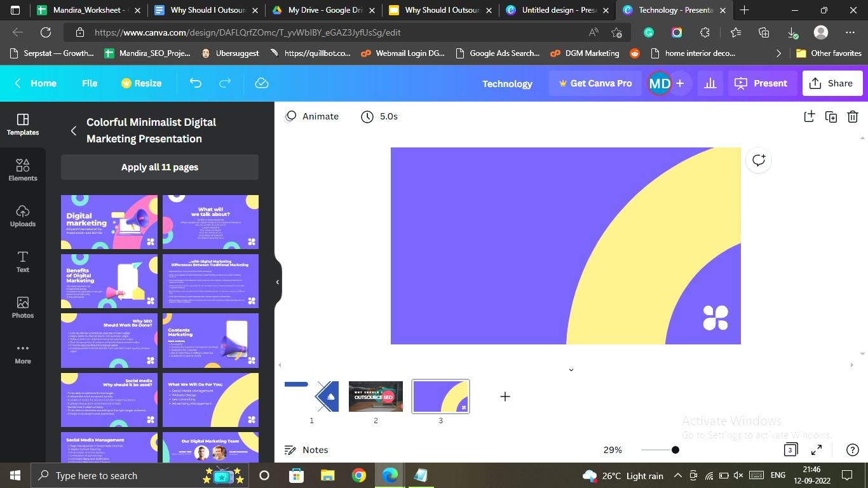Delete the current page with trash icon

click(x=853, y=116)
